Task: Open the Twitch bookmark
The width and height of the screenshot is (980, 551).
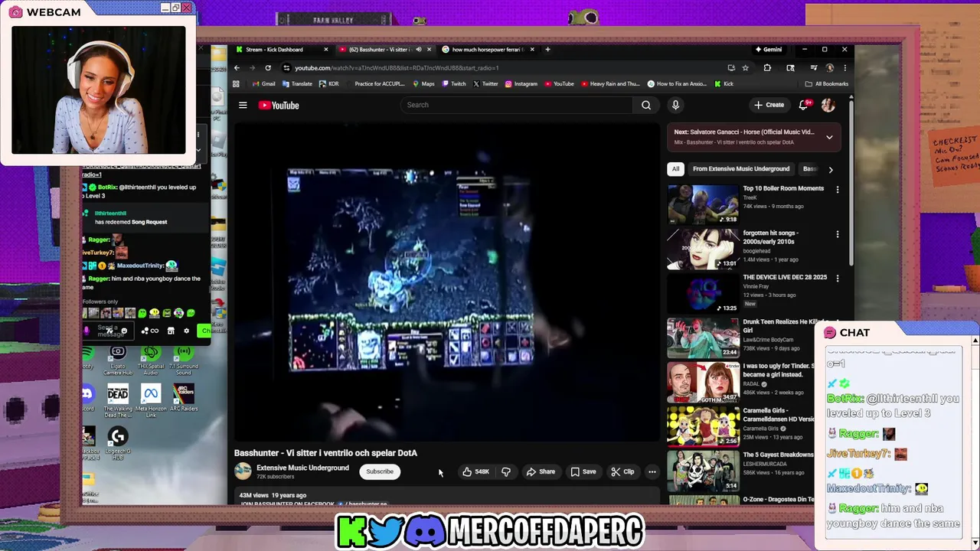Action: point(453,83)
